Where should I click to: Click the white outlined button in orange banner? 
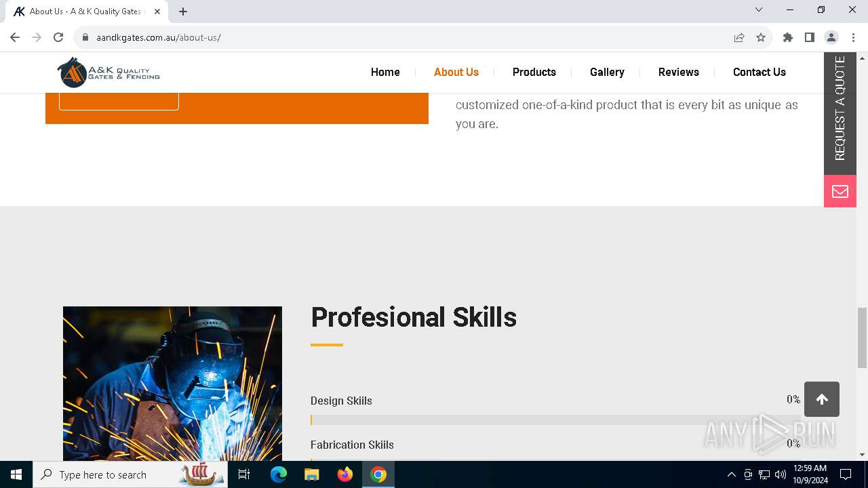(119, 101)
